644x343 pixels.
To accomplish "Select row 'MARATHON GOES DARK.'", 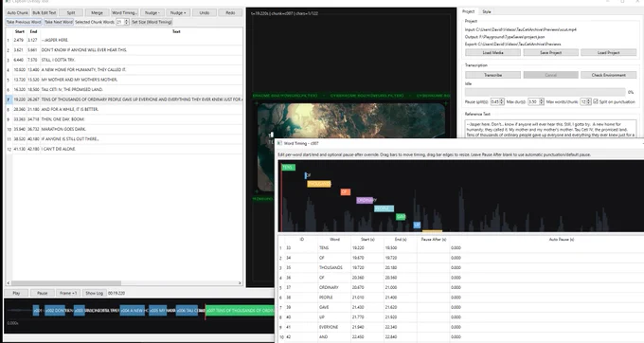I will [123, 129].
